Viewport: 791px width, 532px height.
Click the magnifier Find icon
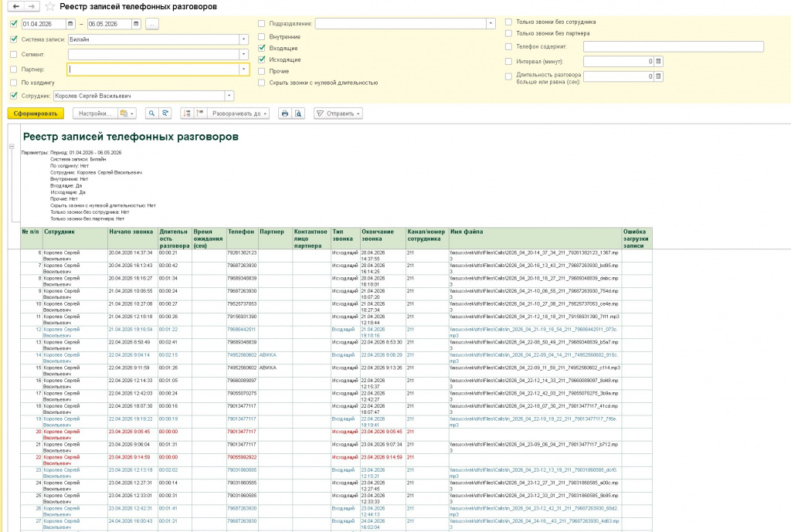[151, 114]
